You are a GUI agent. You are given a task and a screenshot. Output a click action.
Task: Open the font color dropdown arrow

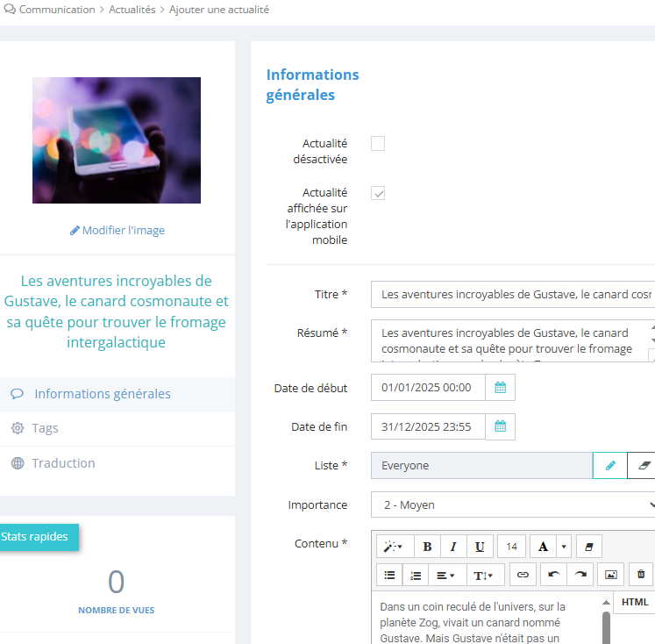click(563, 547)
